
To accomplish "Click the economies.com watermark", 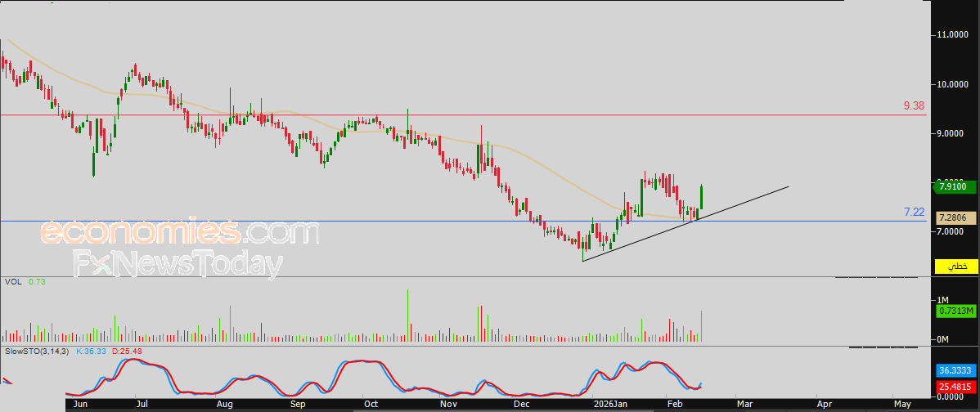I will (179, 233).
